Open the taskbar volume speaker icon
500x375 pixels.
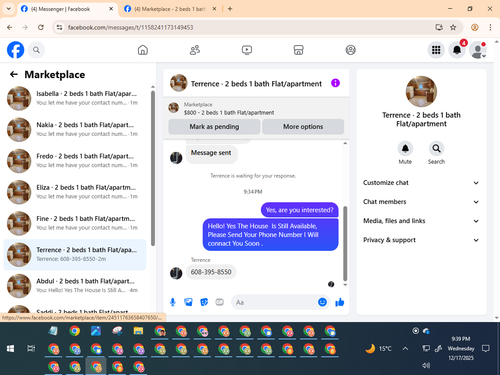pos(426,365)
